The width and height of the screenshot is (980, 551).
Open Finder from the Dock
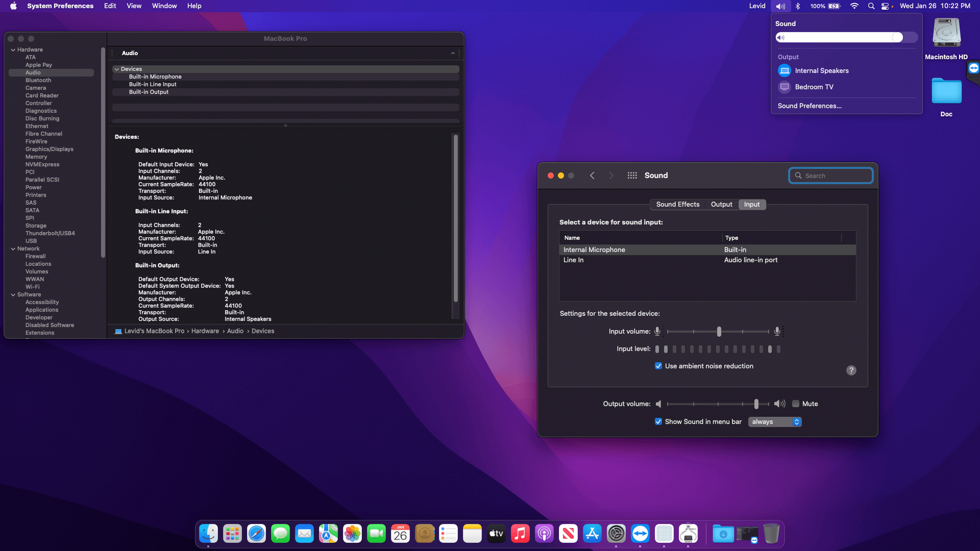click(208, 534)
